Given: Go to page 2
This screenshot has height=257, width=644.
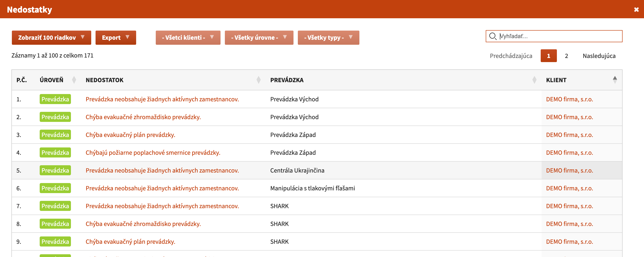Looking at the screenshot, I should [x=566, y=56].
